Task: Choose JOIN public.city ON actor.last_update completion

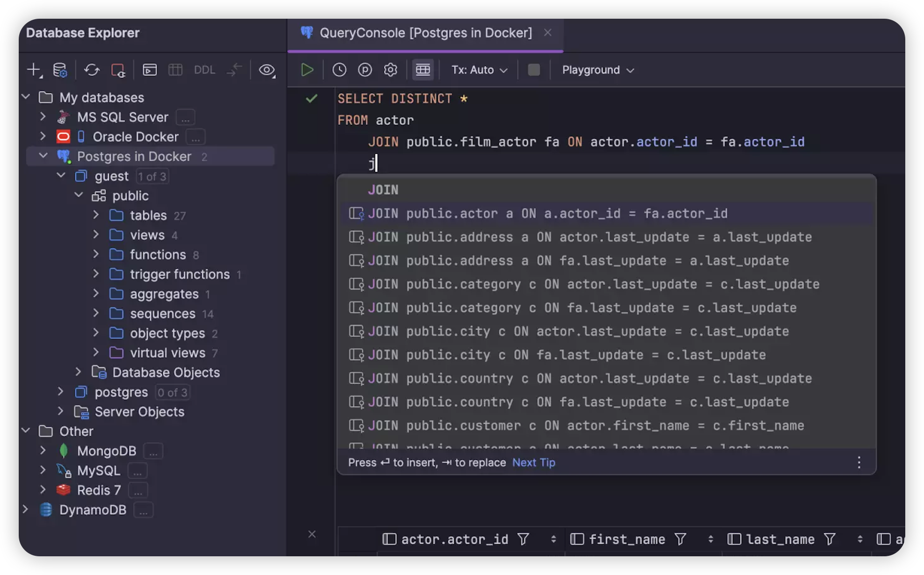Action: pos(607,331)
